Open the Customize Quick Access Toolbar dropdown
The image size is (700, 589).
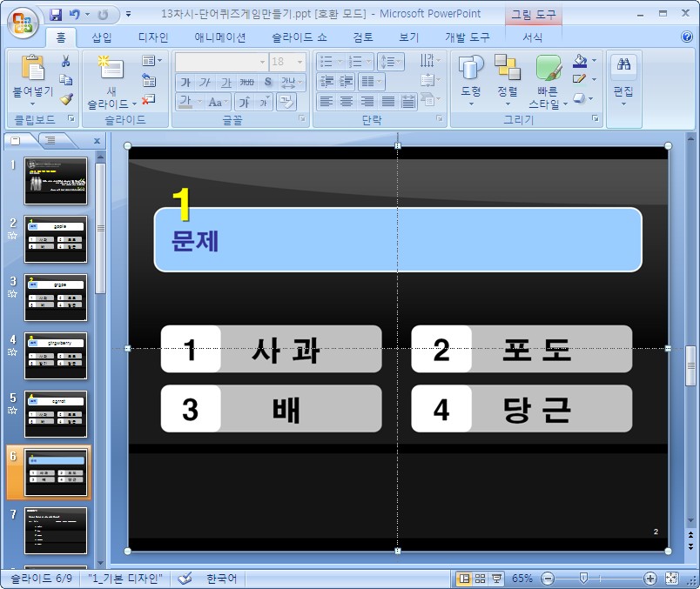pyautogui.click(x=129, y=15)
